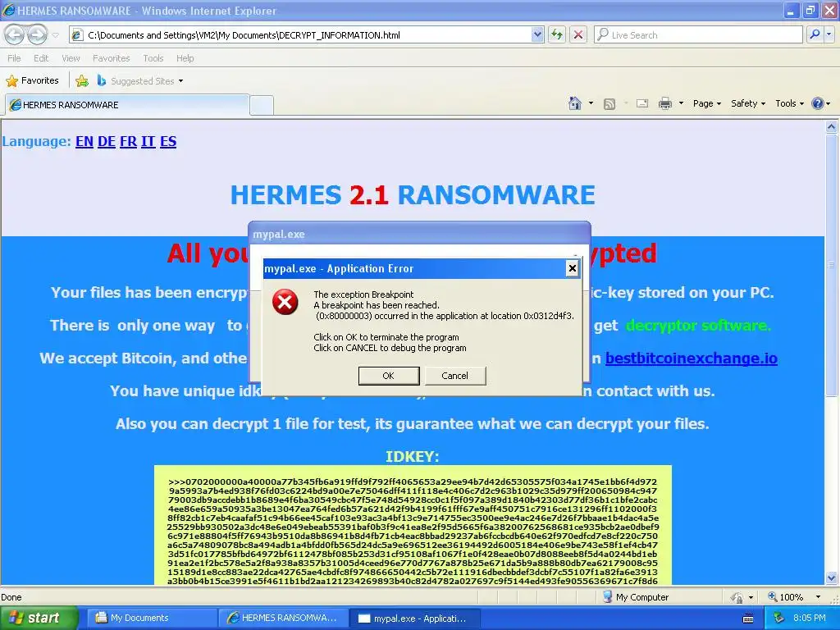The height and width of the screenshot is (630, 840).
Task: Click the red Stop loading icon
Action: click(x=578, y=35)
